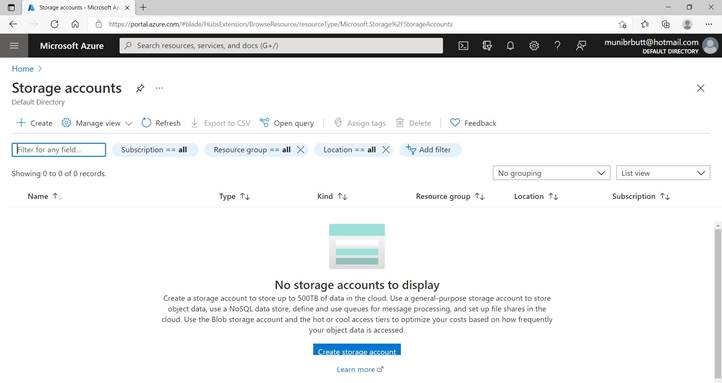Open account avatar for munibrbutt@hotmail.com

point(710,46)
